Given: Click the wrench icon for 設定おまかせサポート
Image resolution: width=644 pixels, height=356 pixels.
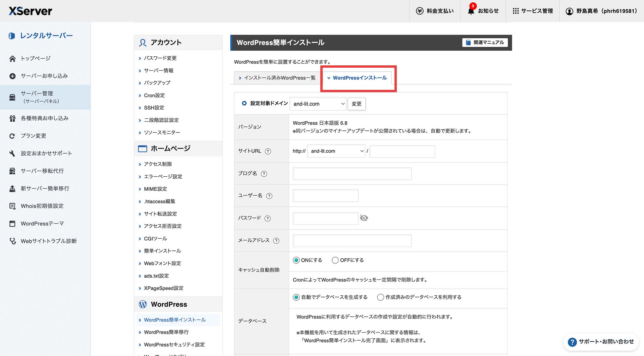Looking at the screenshot, I should [x=12, y=153].
